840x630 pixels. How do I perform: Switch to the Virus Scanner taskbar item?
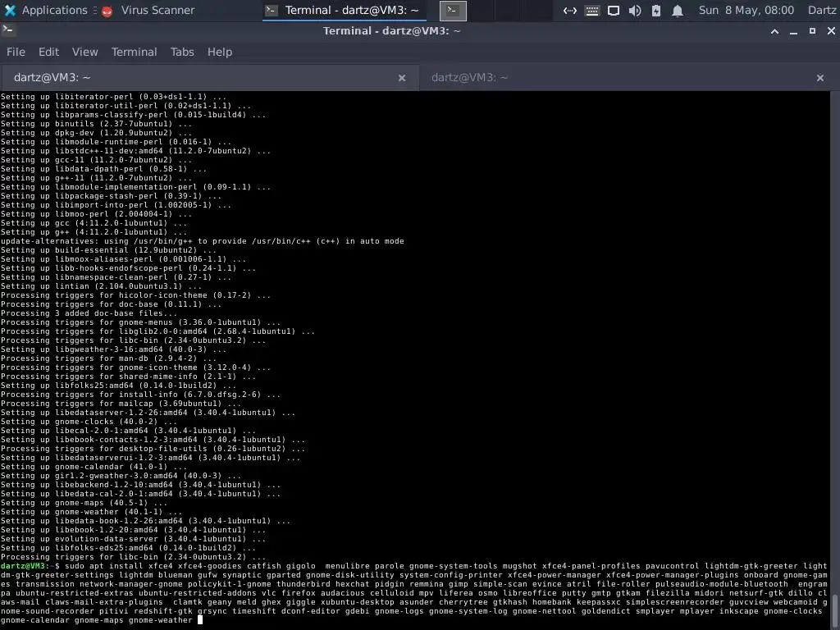(x=148, y=10)
